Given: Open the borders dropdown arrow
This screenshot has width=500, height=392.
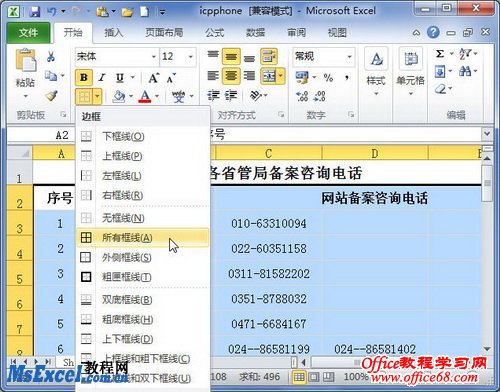Looking at the screenshot, I should pos(97,97).
